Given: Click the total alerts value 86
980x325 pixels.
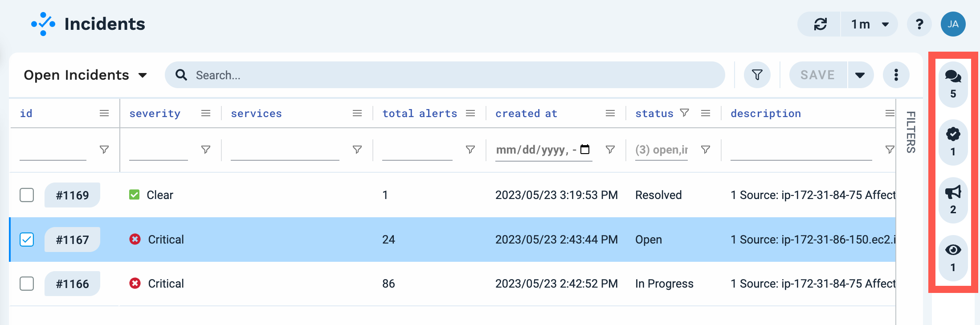Looking at the screenshot, I should (x=388, y=284).
